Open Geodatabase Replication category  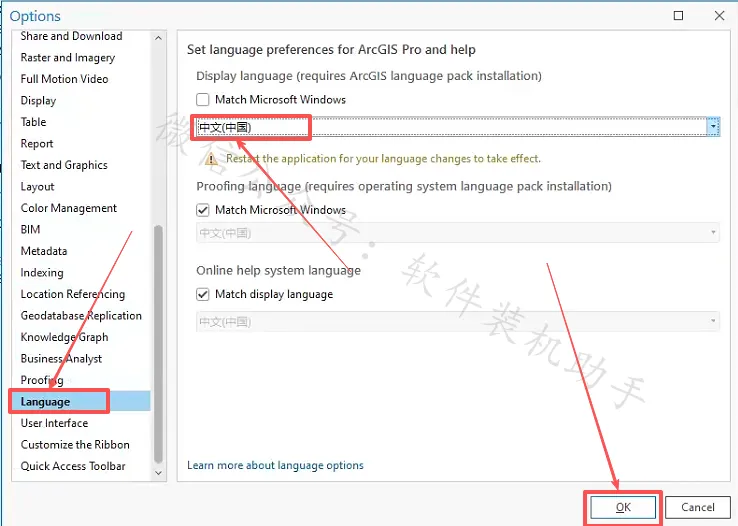point(81,316)
